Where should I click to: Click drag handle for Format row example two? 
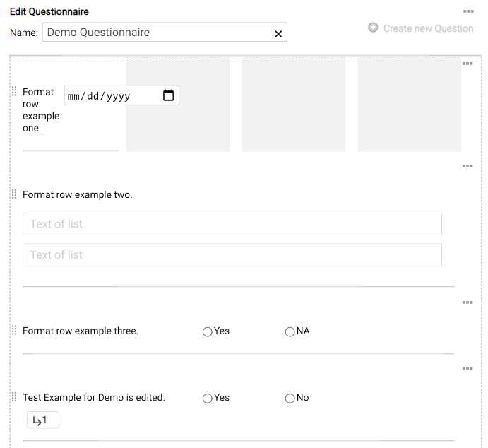tap(14, 194)
